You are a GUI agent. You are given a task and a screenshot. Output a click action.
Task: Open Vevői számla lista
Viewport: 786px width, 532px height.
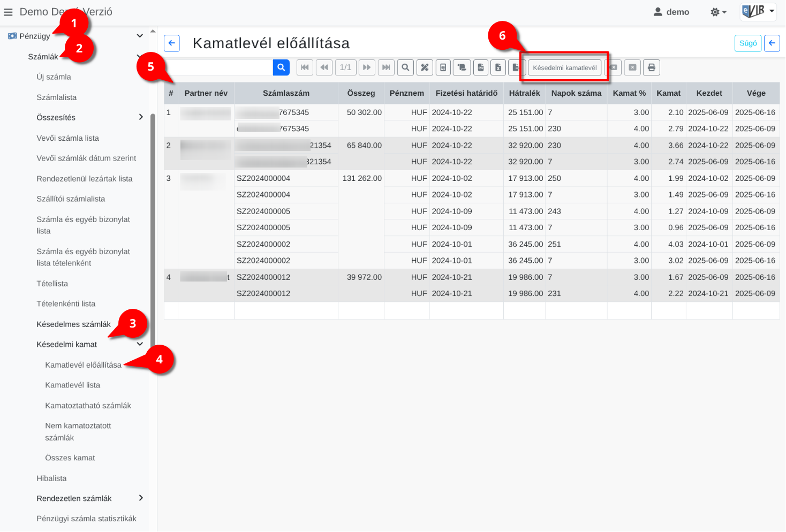tap(67, 138)
